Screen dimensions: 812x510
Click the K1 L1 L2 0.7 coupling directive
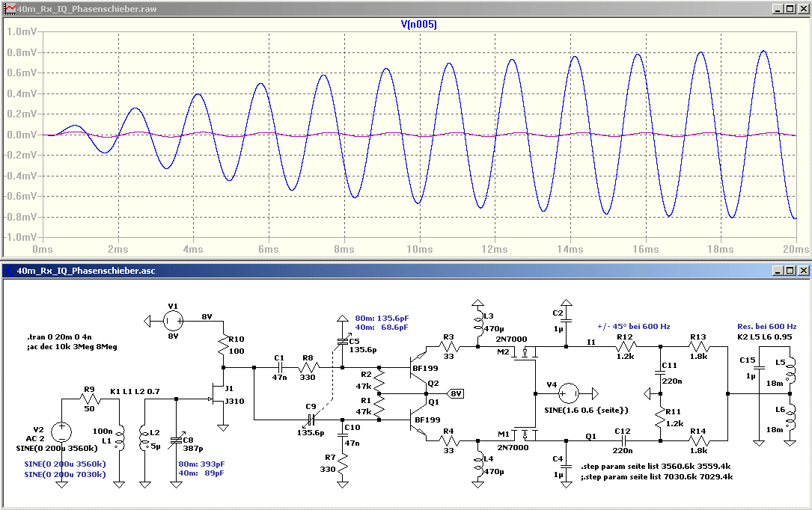pos(134,392)
